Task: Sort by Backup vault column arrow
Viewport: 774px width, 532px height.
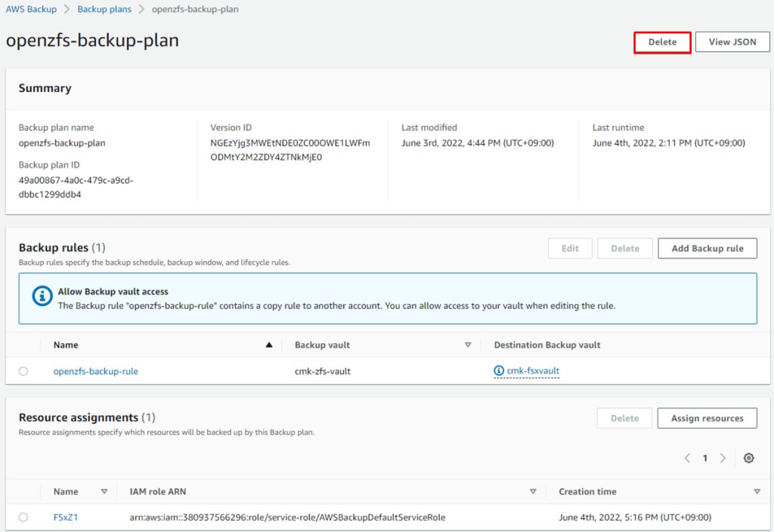Action: [468, 345]
